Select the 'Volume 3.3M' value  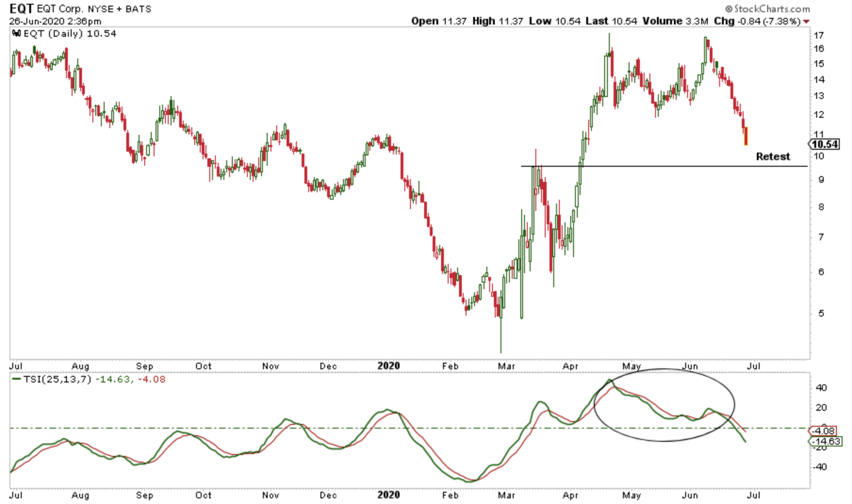(675, 21)
